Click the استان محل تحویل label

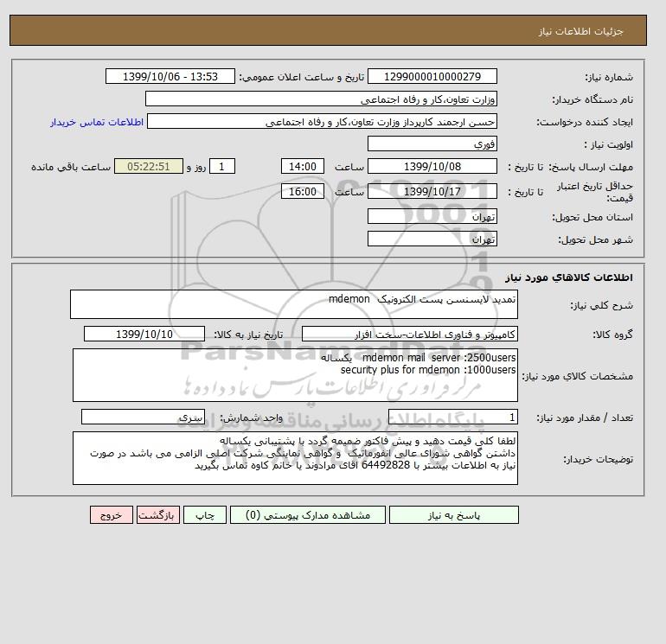[x=592, y=217]
